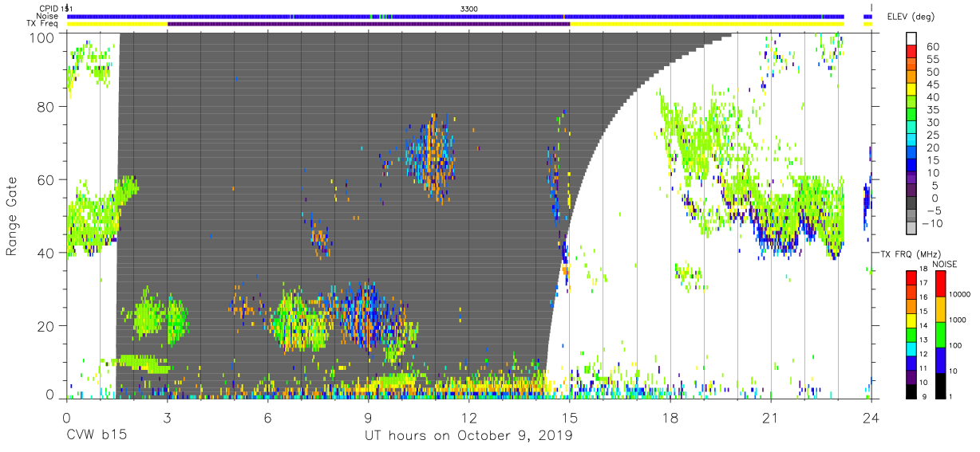Click y-axis tick label '80'
The height and width of the screenshot is (452, 980).
click(x=47, y=107)
